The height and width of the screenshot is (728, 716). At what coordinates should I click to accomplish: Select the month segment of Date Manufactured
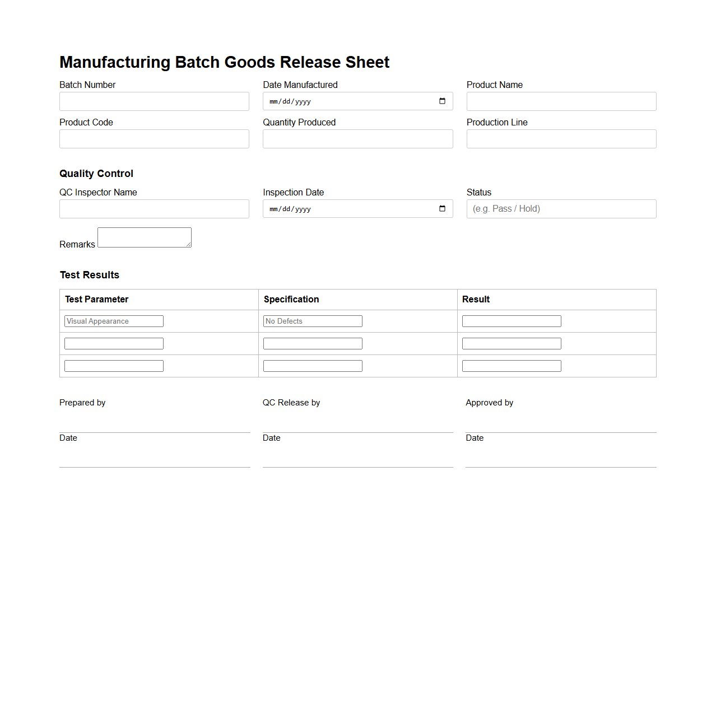click(x=274, y=101)
